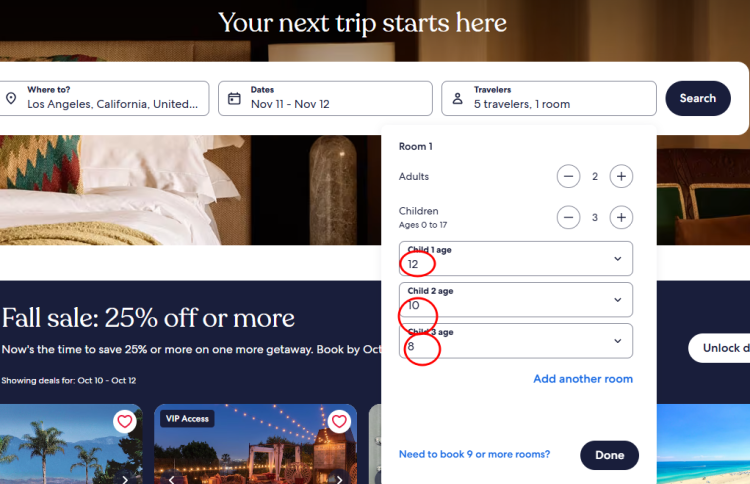
Task: Click the Unlock deals button
Action: [720, 348]
